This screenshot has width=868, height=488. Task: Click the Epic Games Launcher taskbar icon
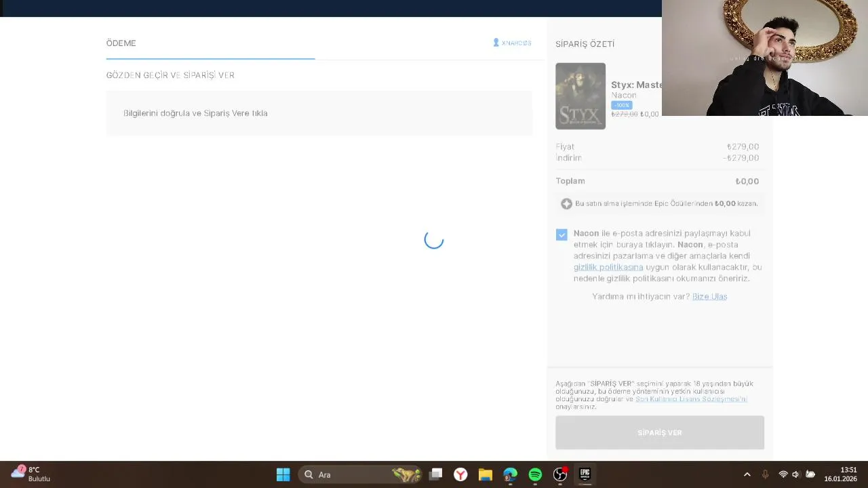(x=585, y=474)
